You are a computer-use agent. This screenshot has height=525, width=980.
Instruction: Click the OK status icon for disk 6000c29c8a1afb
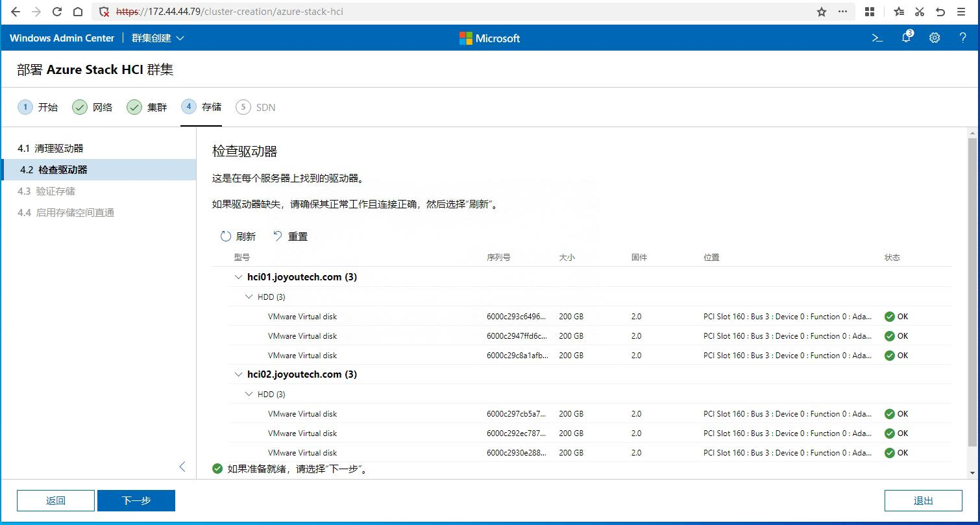pos(890,356)
